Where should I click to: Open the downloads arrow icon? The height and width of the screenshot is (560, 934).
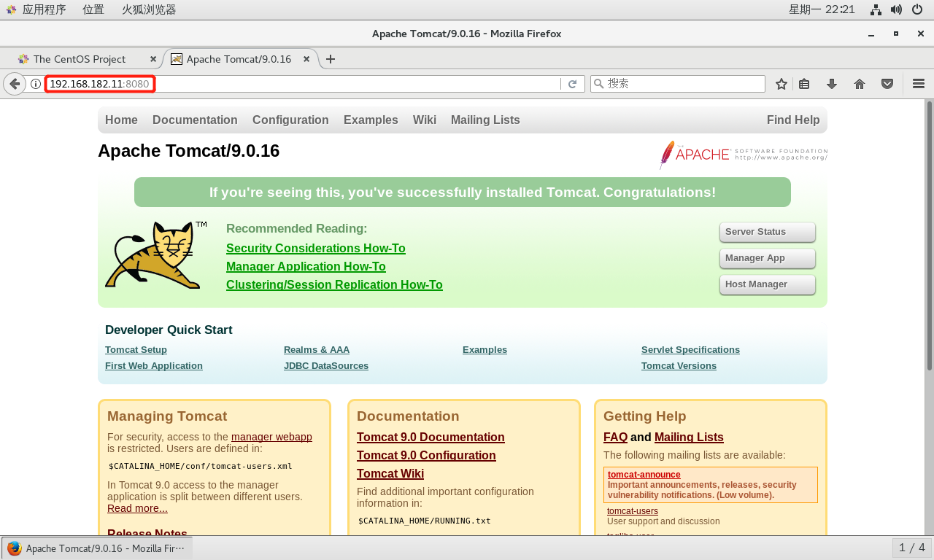point(831,84)
